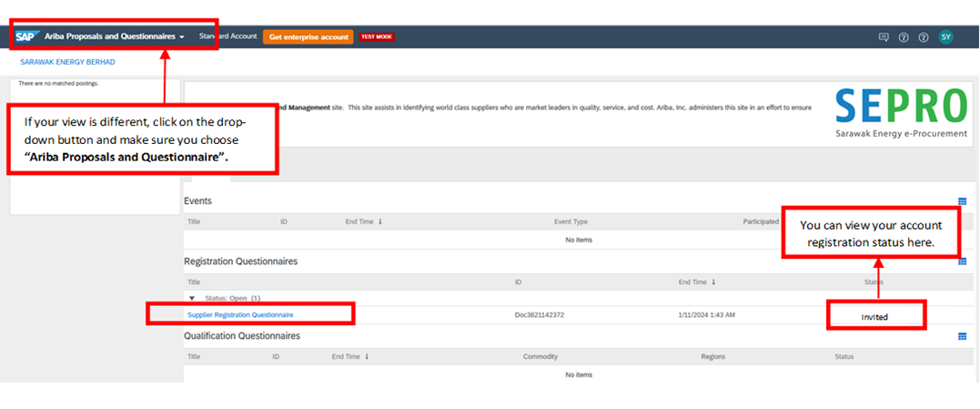Open the Supplier Registration Questionnaire link
The image size is (980, 409).
(x=240, y=314)
